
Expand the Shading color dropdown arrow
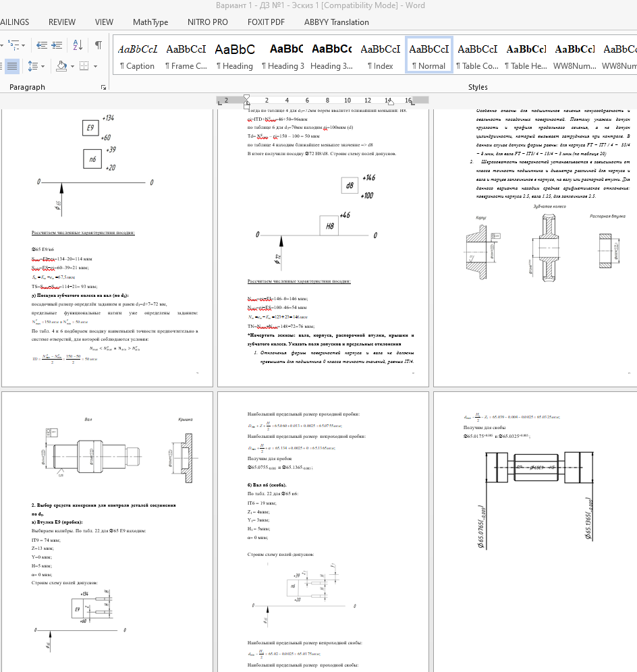tap(72, 66)
